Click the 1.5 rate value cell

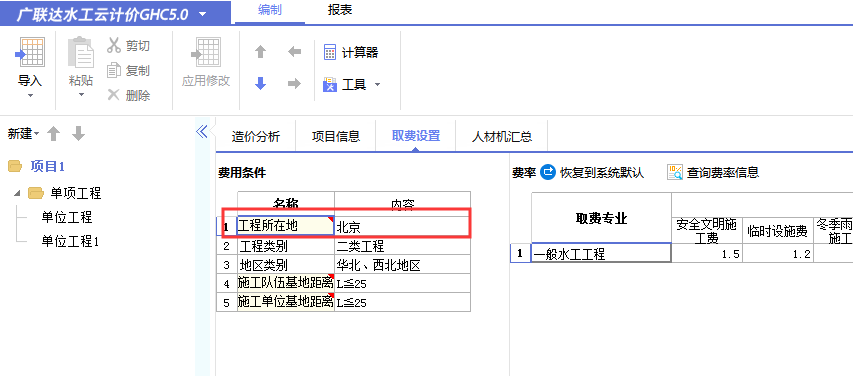click(707, 254)
